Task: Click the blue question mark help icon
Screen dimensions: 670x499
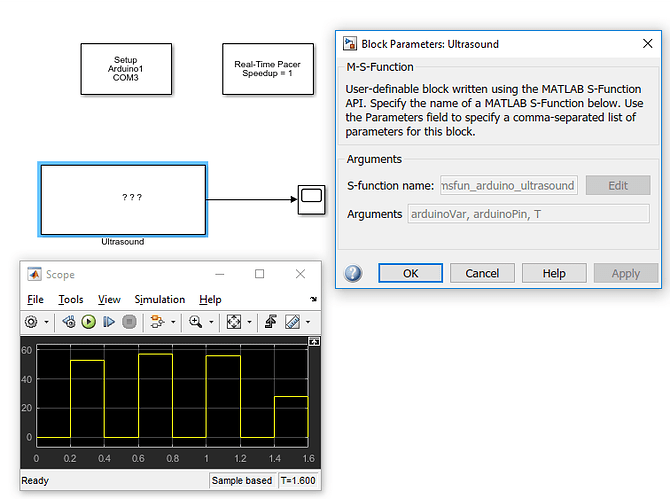Action: tap(353, 273)
